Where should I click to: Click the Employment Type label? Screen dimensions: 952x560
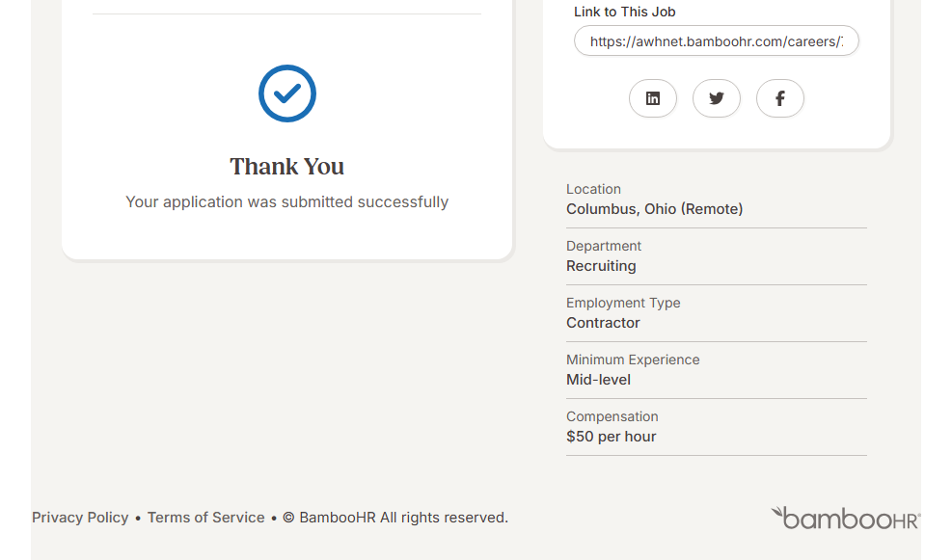(x=623, y=303)
